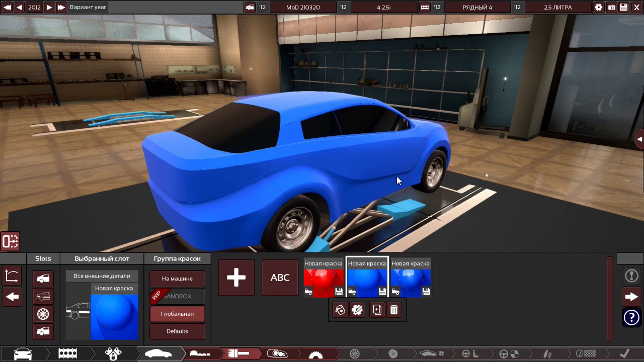Click the rewind year double-arrow button
Screen dimensions: 644x362
coord(7,7)
